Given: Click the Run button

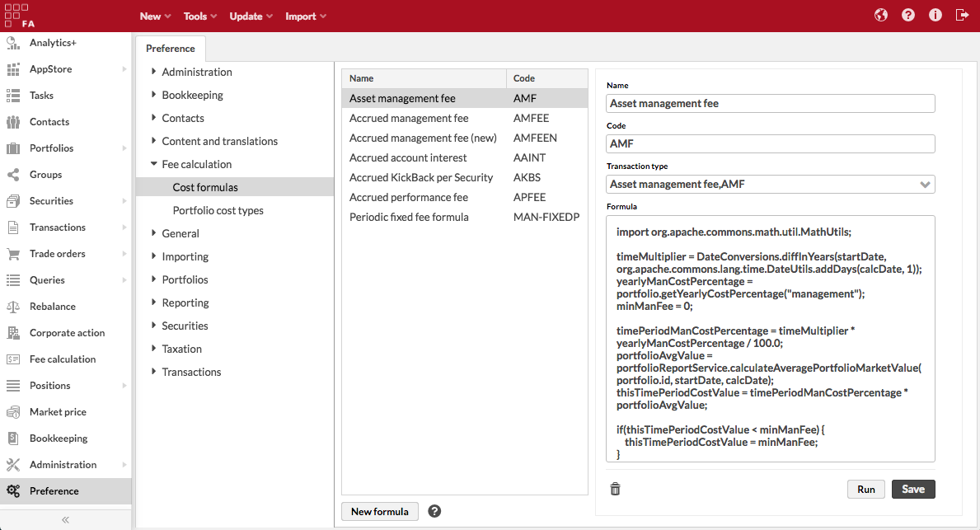Looking at the screenshot, I should point(866,489).
